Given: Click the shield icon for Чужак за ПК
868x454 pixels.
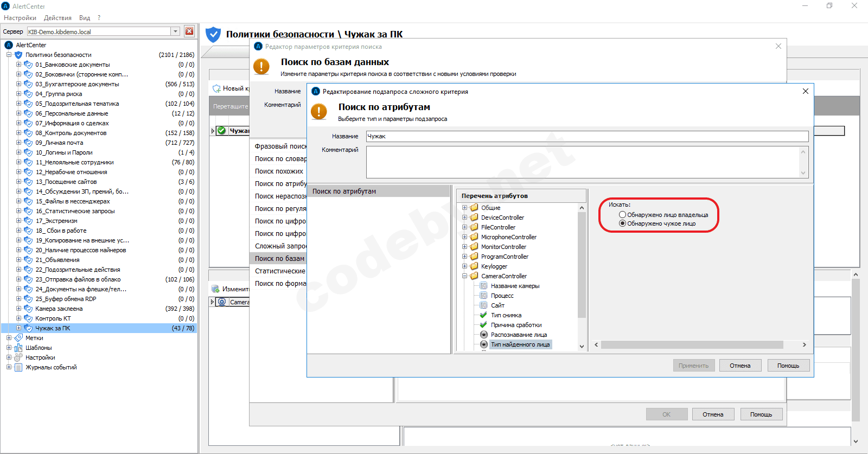Looking at the screenshot, I should [x=29, y=328].
